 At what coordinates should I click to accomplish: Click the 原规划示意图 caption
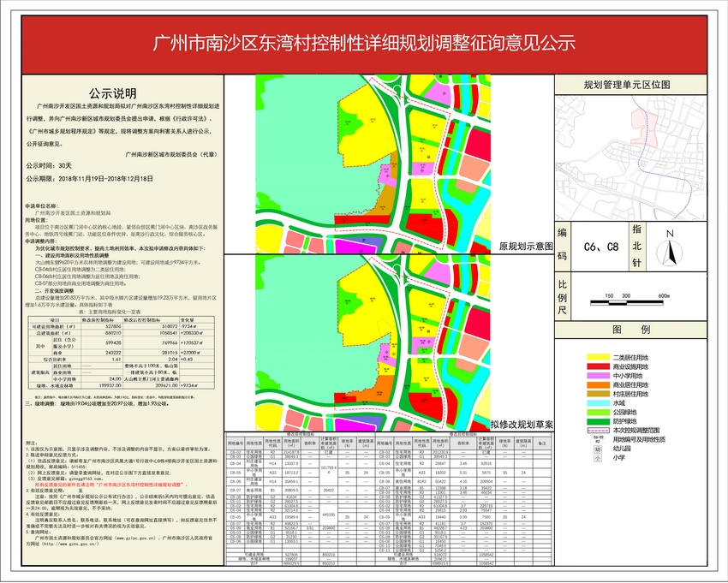526,246
